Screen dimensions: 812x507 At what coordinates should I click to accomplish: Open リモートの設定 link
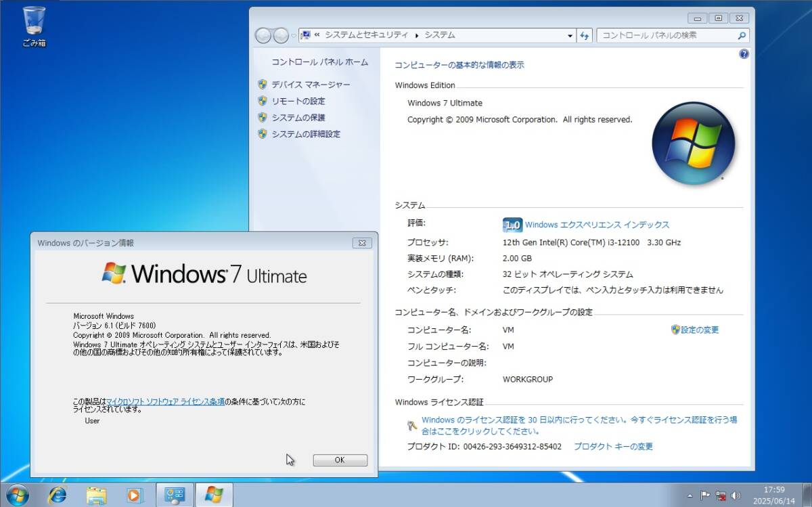298,101
